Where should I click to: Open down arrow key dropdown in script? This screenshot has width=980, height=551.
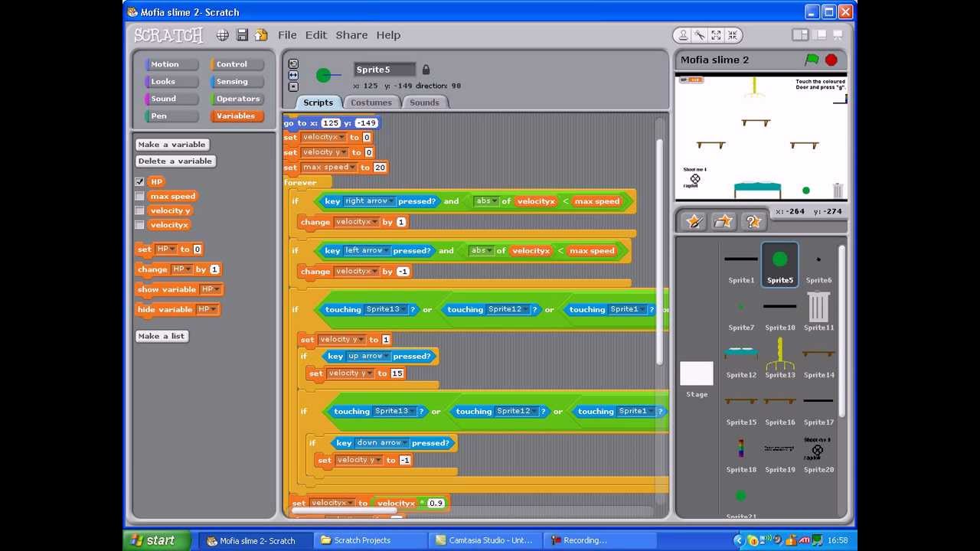pos(382,443)
